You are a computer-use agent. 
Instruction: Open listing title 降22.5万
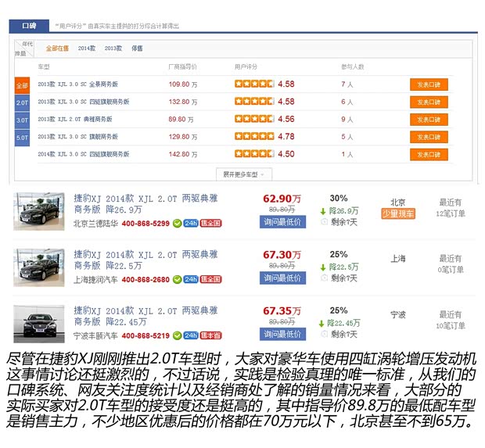point(145,260)
